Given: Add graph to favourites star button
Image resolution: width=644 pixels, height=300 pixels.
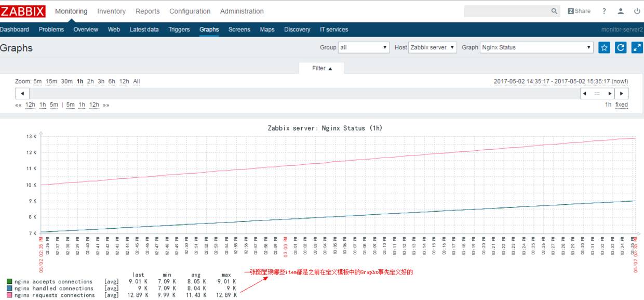Looking at the screenshot, I should [604, 47].
